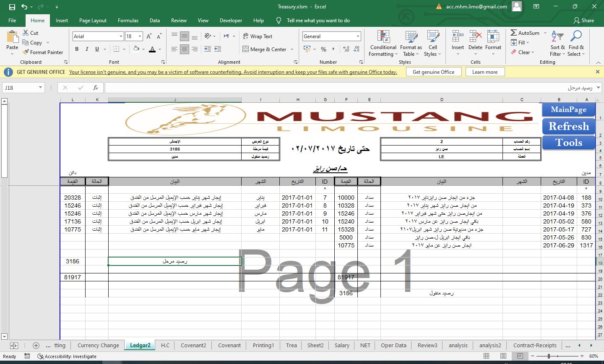This screenshot has width=604, height=364.
Task: Click the Merge & Center icon
Action: click(246, 49)
